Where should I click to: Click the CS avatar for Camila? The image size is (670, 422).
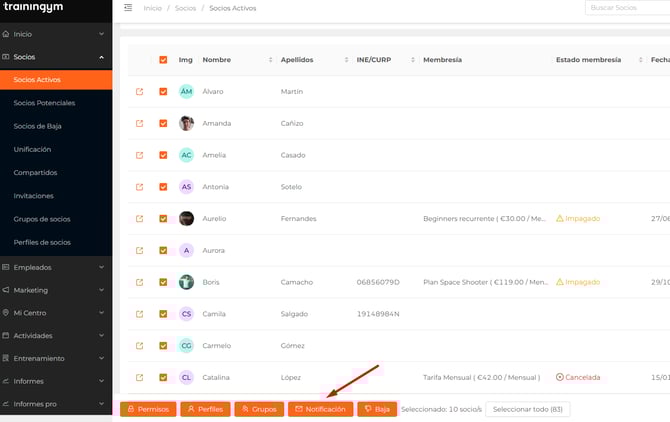pyautogui.click(x=186, y=314)
